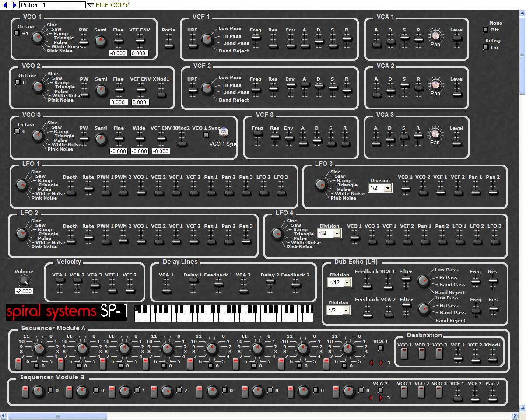Click the VCO 1 waveform selector knob
The height and width of the screenshot is (420, 526).
(38, 38)
